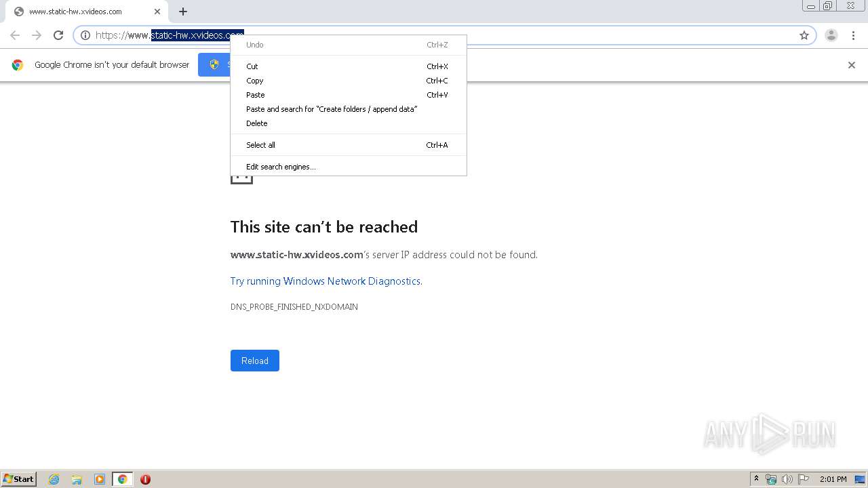Click the network tray icon
The width and height of the screenshot is (868, 488).
[771, 479]
